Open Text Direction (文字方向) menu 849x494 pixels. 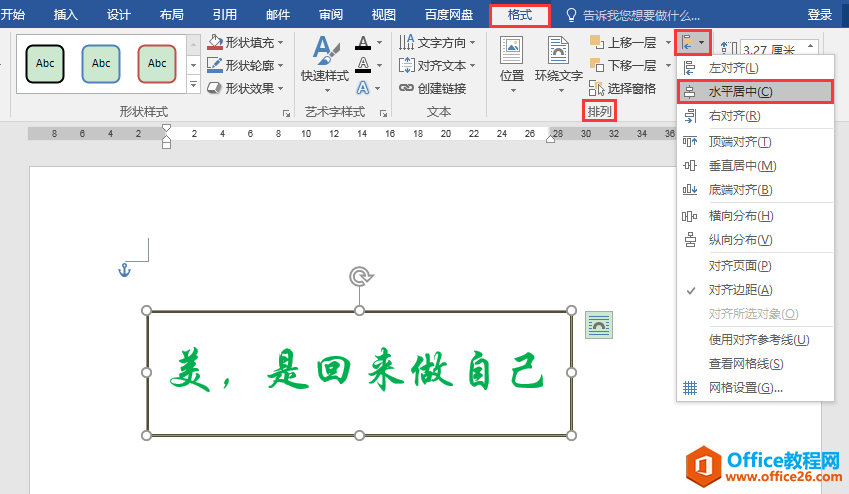pyautogui.click(x=437, y=42)
